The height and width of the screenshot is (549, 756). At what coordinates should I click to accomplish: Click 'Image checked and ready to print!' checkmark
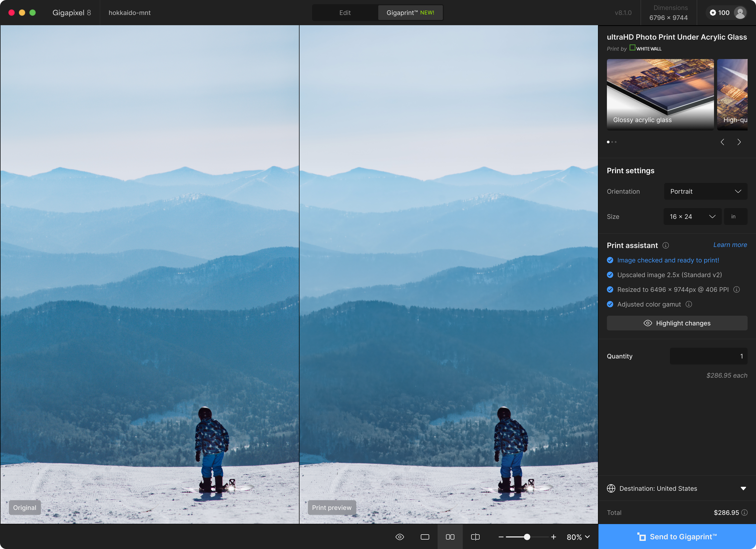coord(610,260)
